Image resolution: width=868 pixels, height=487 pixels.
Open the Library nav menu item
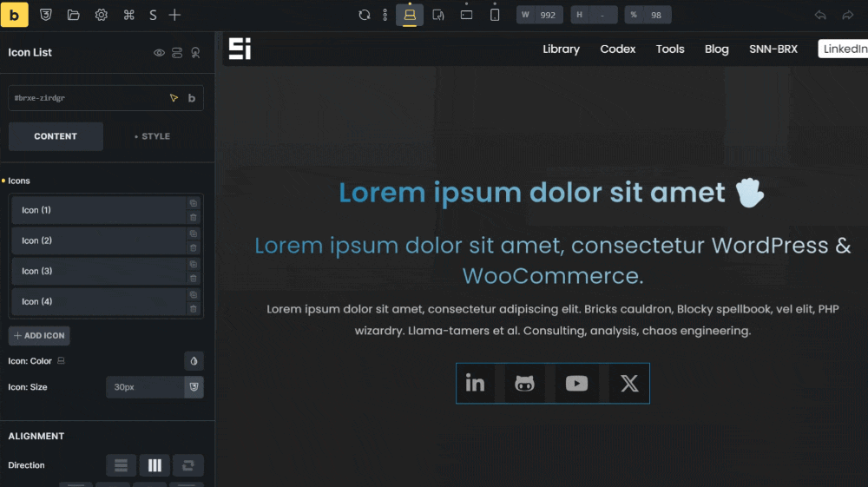tap(561, 49)
